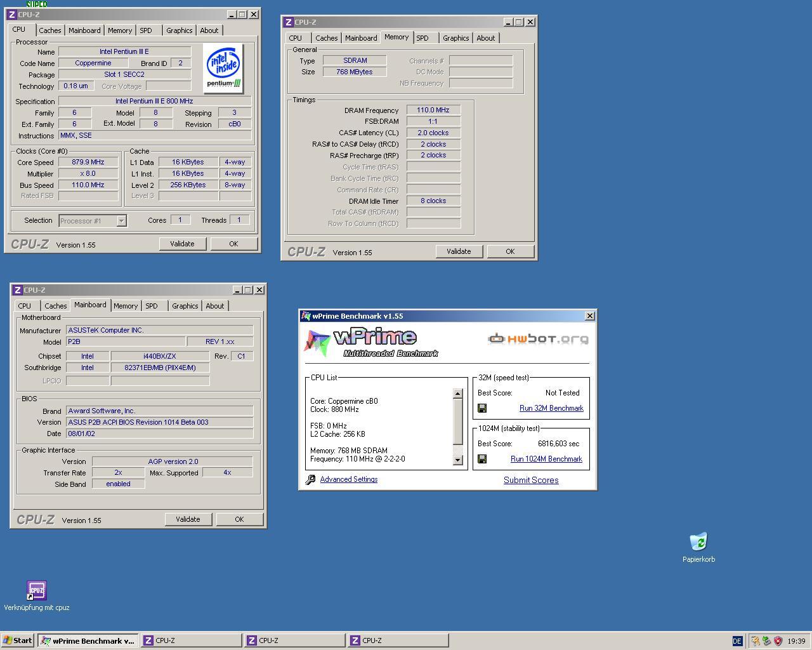Switch to Caches tab in CPU window
The image size is (812, 650).
(49, 30)
